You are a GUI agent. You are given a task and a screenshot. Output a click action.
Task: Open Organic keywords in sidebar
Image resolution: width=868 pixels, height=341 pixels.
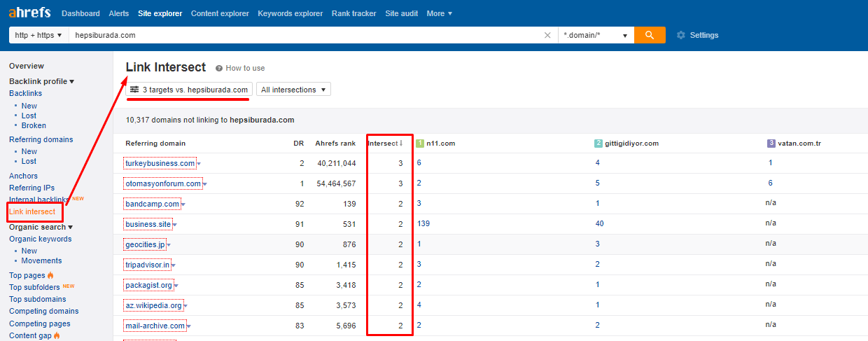click(x=40, y=239)
